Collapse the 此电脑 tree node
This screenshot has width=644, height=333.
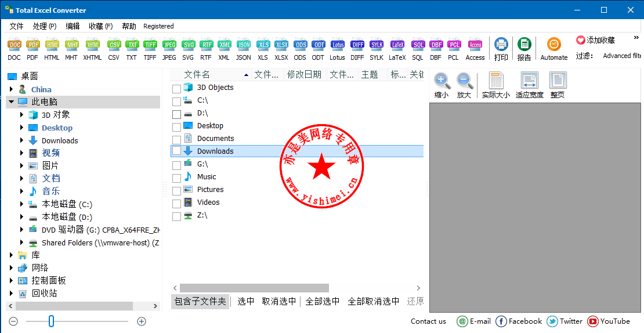coord(12,102)
